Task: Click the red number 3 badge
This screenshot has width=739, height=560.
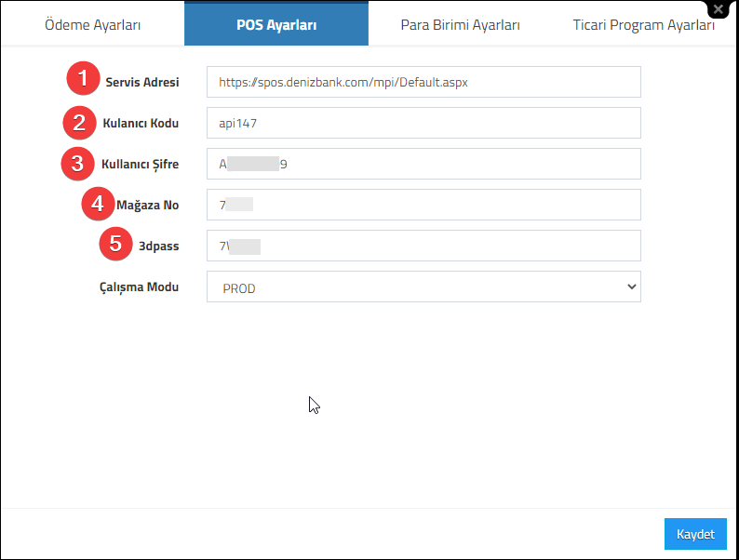Action: click(x=77, y=164)
